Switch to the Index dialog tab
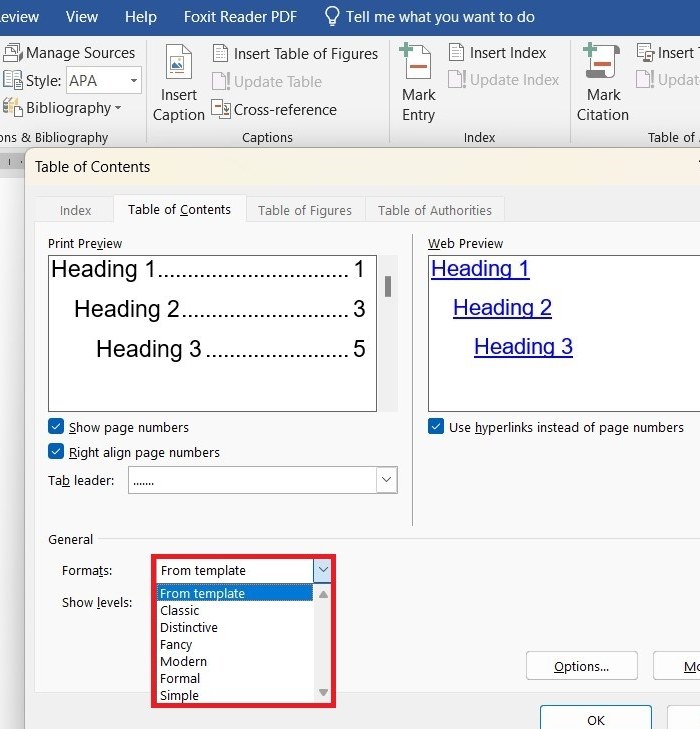700x729 pixels. point(75,210)
